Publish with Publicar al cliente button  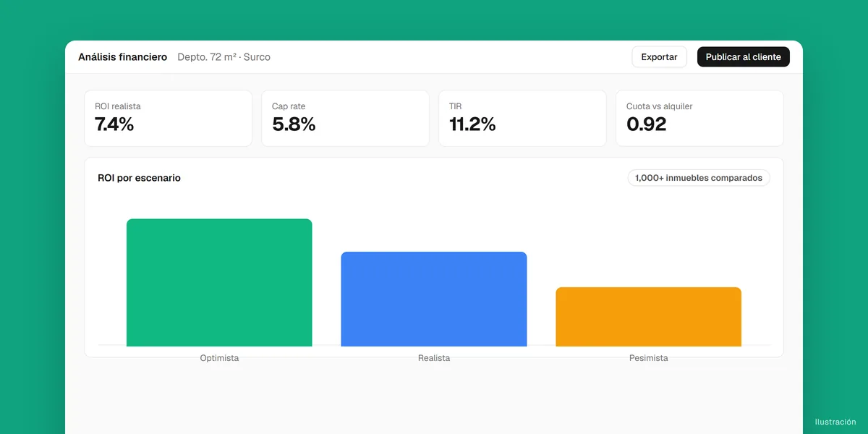pyautogui.click(x=743, y=57)
